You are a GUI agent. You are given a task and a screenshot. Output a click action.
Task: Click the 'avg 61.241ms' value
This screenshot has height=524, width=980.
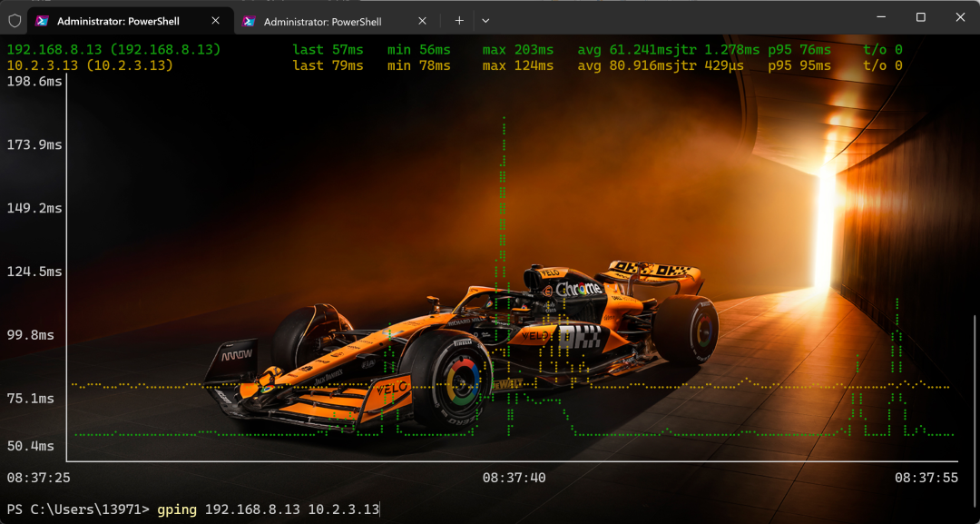[625, 49]
